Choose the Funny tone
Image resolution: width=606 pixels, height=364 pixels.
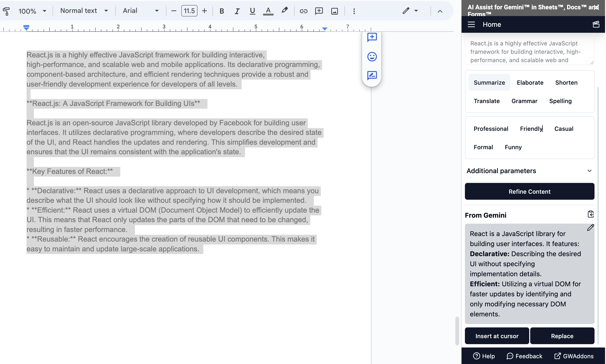(513, 147)
